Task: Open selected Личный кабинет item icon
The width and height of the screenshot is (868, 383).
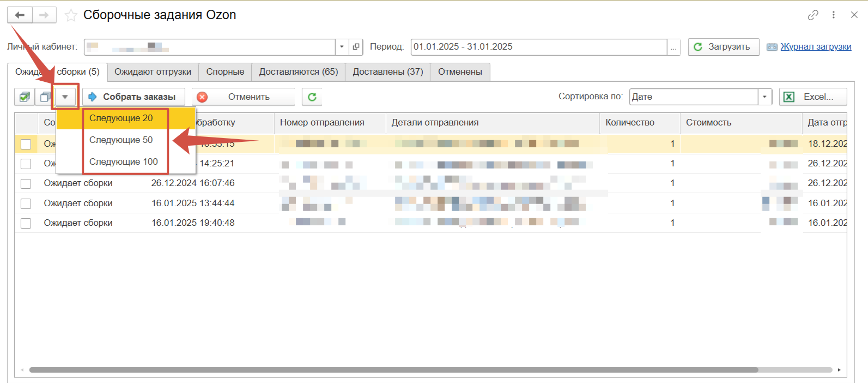Action: click(x=356, y=47)
